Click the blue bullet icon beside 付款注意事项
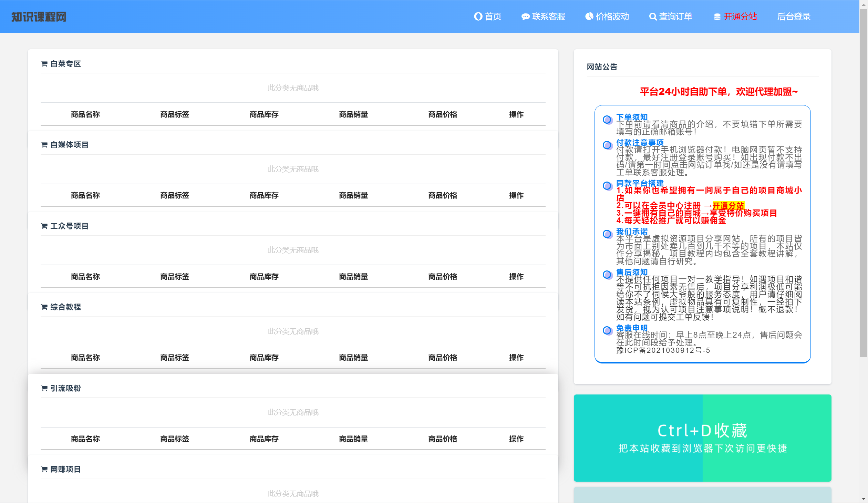 [x=607, y=145]
